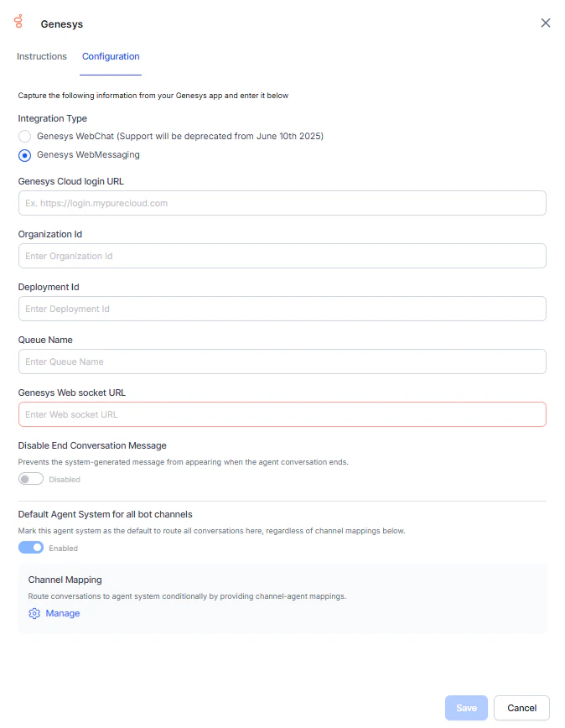This screenshot has height=728, width=565.
Task: Click the Queue Name input field
Action: (282, 361)
